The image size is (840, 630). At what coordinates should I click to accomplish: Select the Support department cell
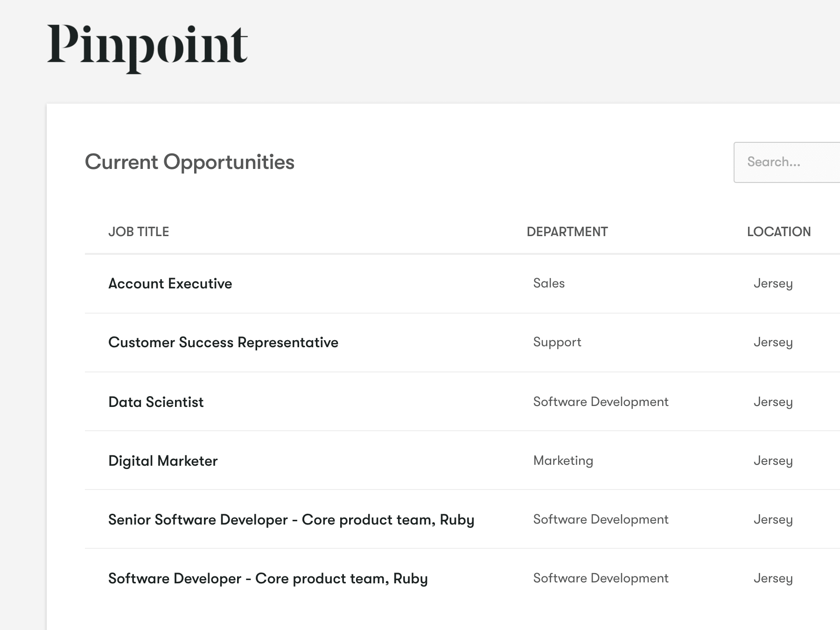coord(557,343)
